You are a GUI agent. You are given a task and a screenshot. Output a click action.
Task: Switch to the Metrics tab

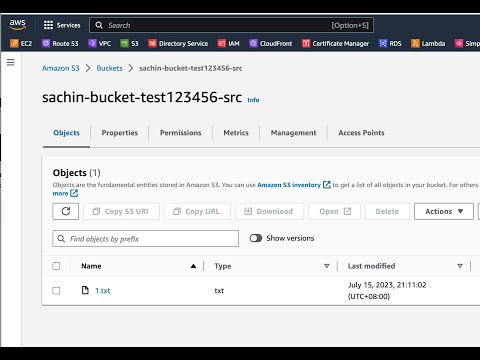[236, 133]
